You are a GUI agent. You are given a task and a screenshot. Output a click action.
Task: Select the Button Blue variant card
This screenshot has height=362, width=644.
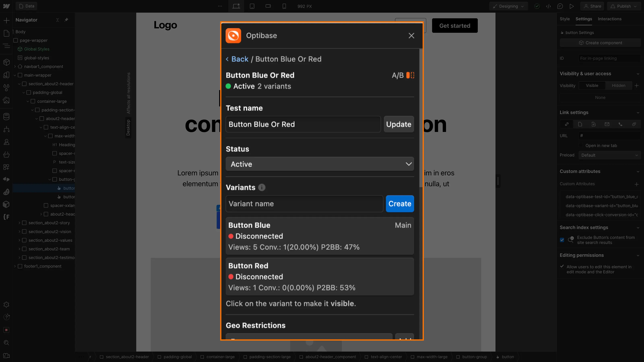click(320, 236)
